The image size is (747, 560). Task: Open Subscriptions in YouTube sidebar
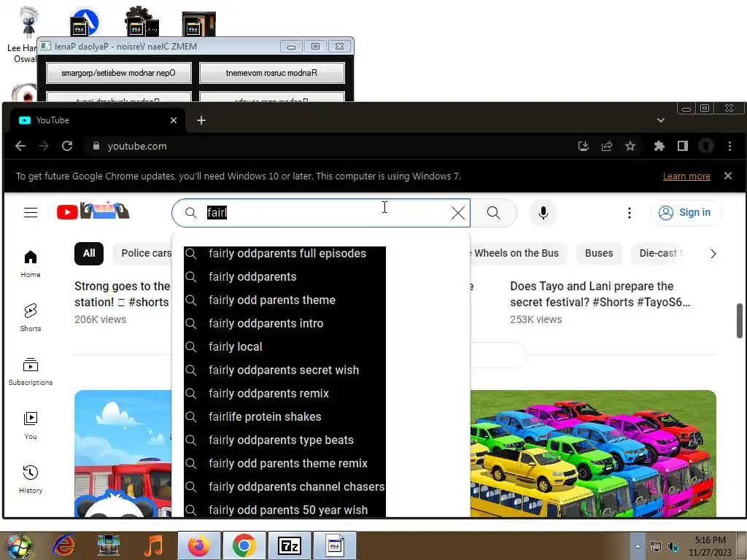(x=31, y=372)
